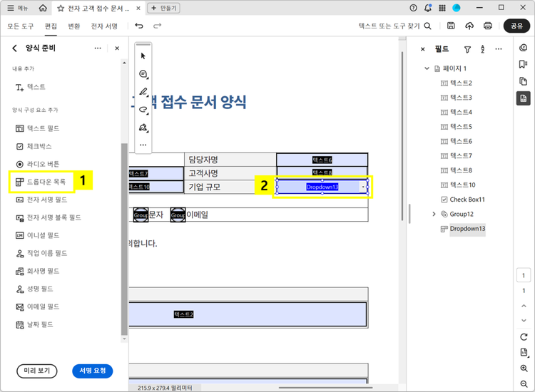Rotate the page view icon
The height and width of the screenshot is (392, 535).
524,337
